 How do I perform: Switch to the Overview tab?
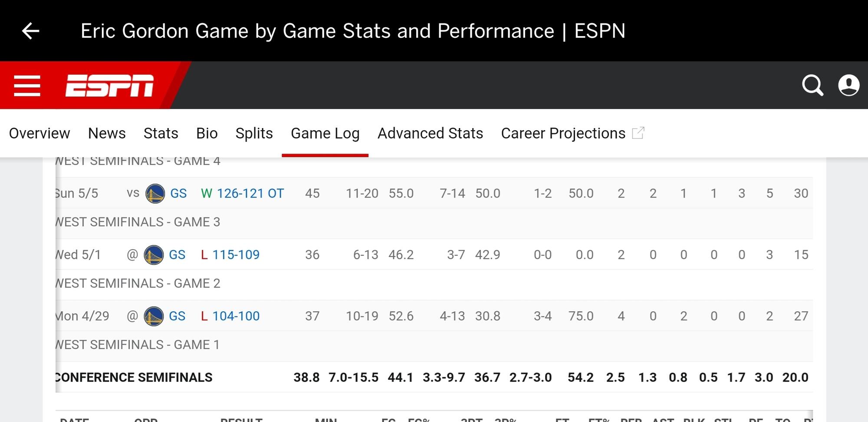[39, 133]
